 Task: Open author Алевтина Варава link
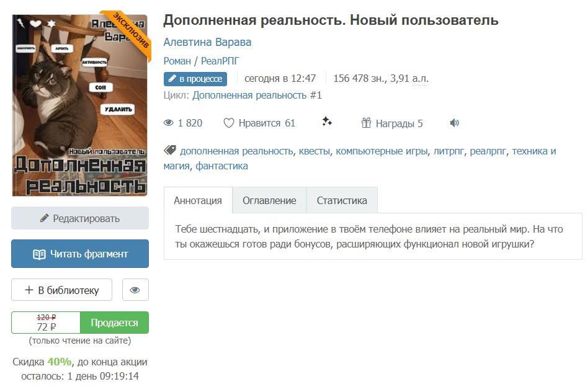207,42
